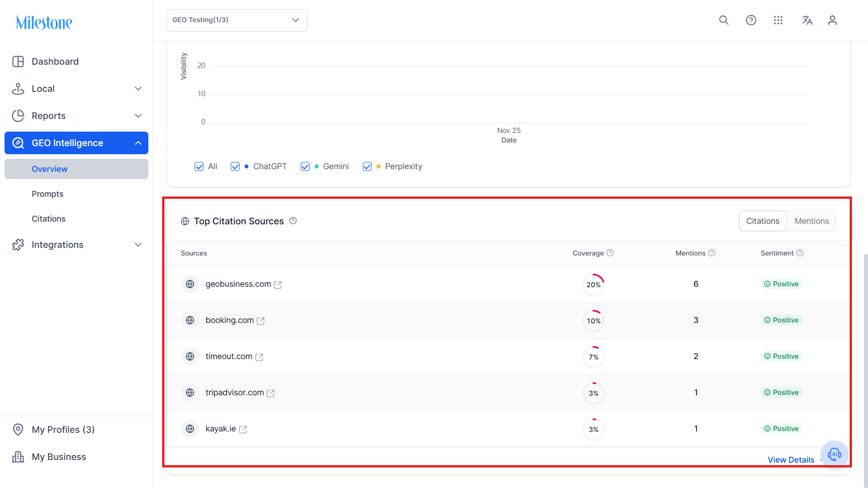Screen dimensions: 868x488
Task: Click the Coverage column help icon
Action: coord(610,253)
